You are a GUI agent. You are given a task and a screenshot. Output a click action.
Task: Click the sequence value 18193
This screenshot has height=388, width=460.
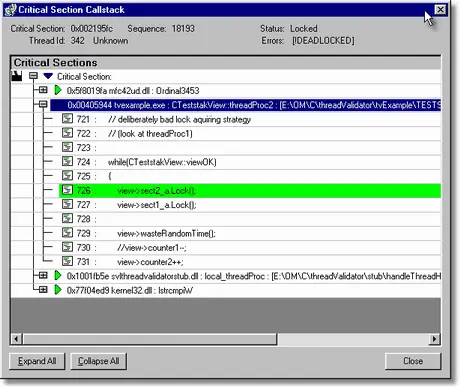point(183,29)
